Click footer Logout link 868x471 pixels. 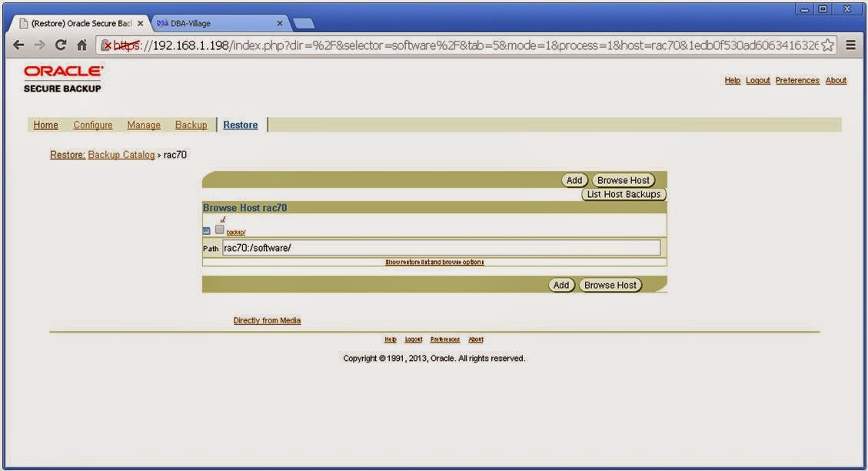click(414, 339)
